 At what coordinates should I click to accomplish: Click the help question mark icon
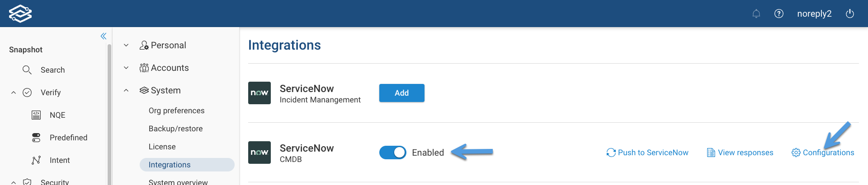778,14
